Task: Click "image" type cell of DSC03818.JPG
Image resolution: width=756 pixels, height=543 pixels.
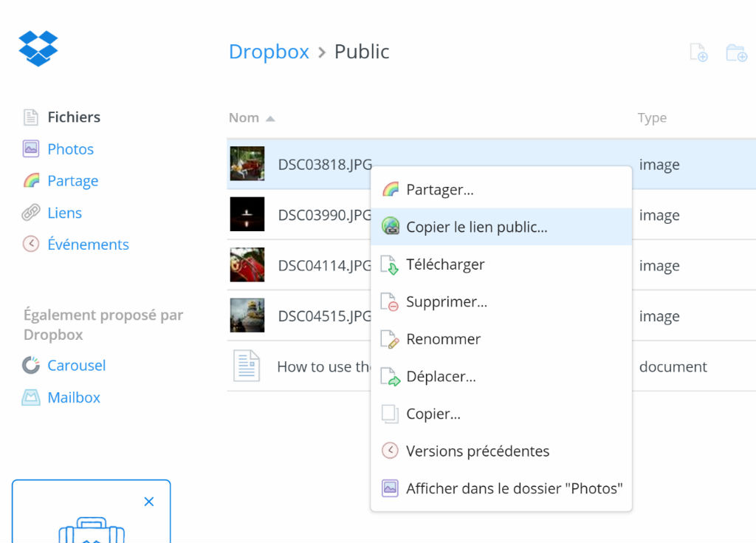Action: pyautogui.click(x=659, y=165)
